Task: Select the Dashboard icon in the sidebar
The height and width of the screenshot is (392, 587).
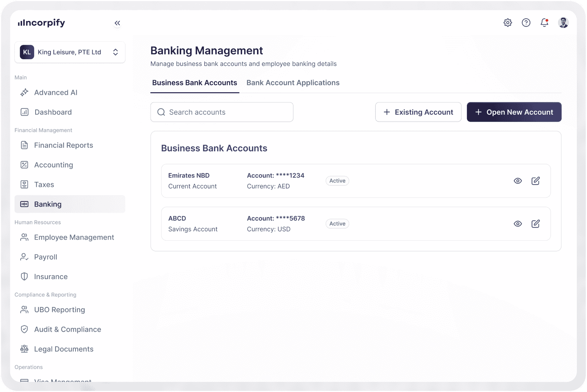Action: [24, 112]
